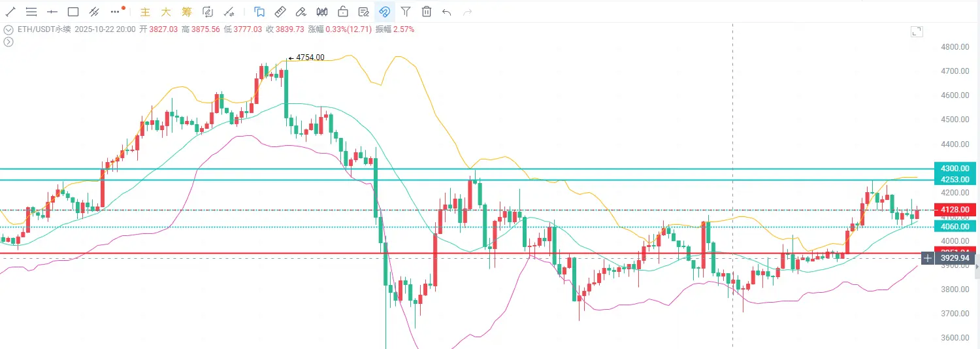Click the 4253.00 price line label

(955, 180)
